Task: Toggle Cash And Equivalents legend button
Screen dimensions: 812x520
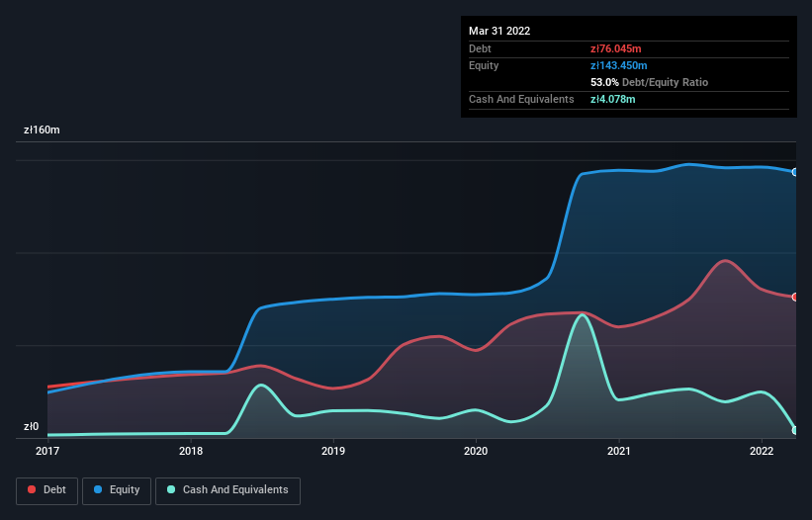Action: [x=227, y=490]
